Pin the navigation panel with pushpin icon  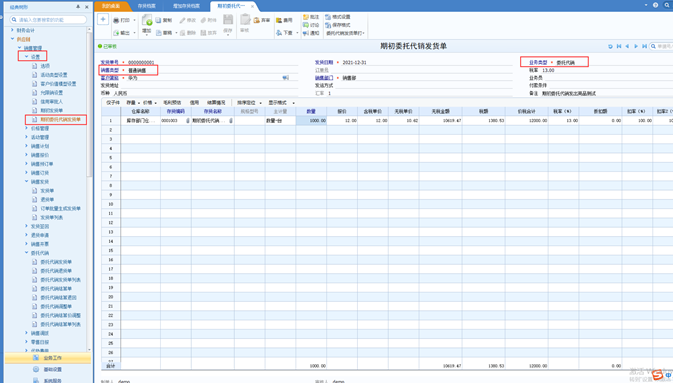point(78,7)
